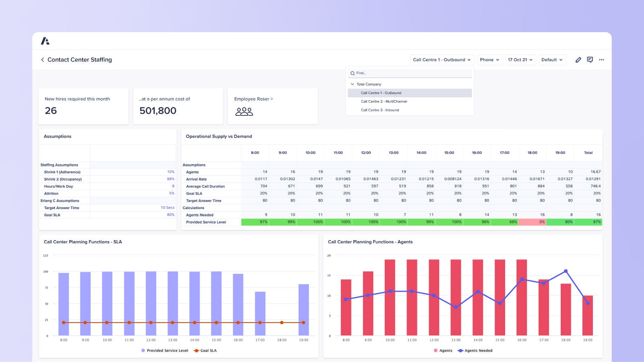Open the Phone dropdown
Screen dimensions: 644x362
[x=489, y=60]
